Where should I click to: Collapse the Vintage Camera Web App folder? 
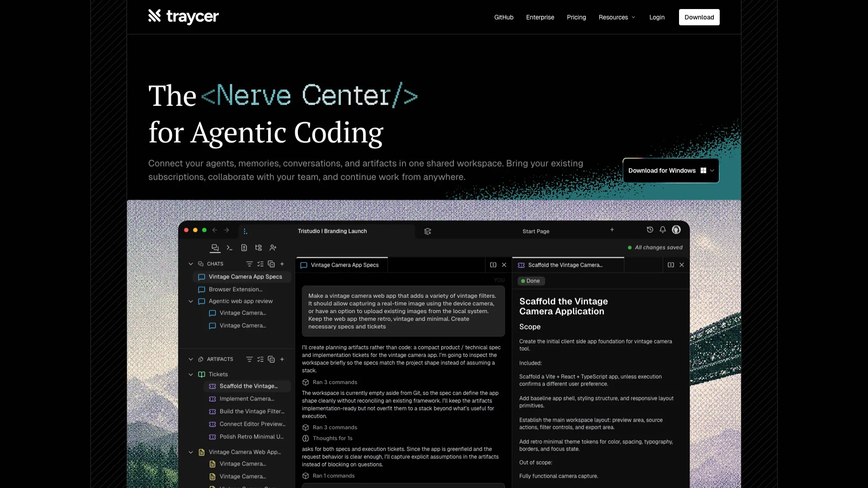point(191,452)
